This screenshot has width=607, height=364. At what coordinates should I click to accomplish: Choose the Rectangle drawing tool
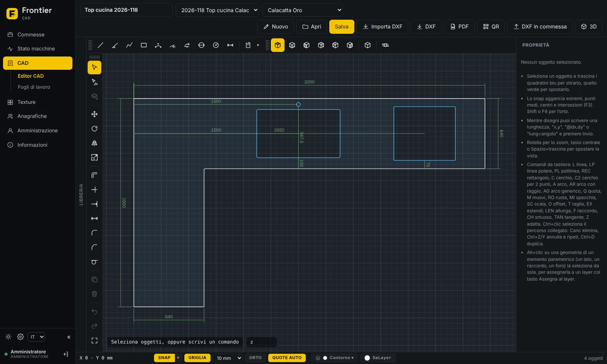[x=144, y=45]
